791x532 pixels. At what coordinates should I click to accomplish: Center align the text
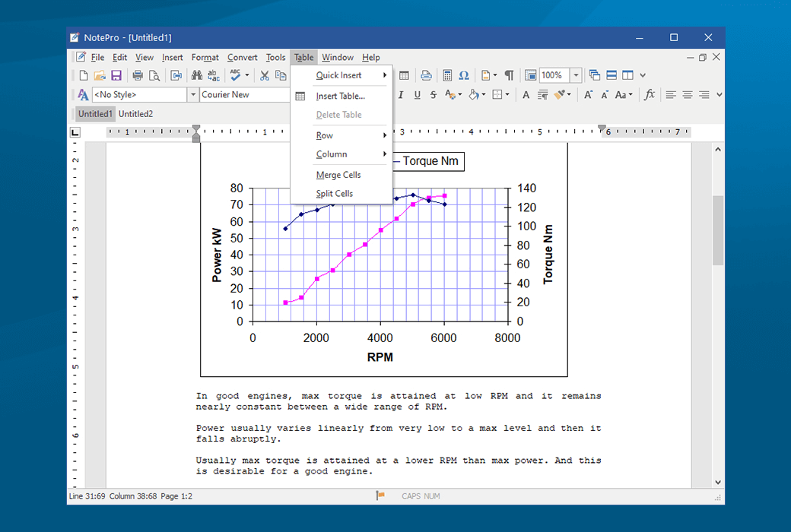(x=687, y=95)
